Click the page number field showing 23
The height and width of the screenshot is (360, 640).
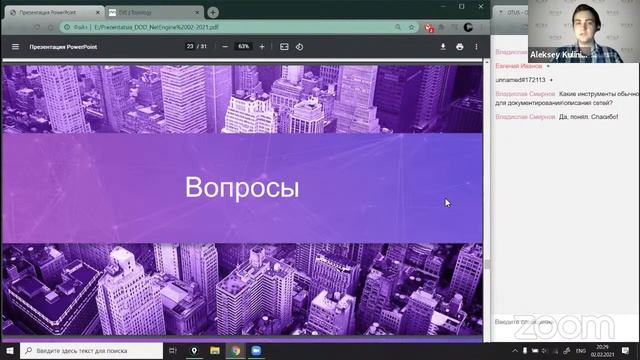(190, 47)
